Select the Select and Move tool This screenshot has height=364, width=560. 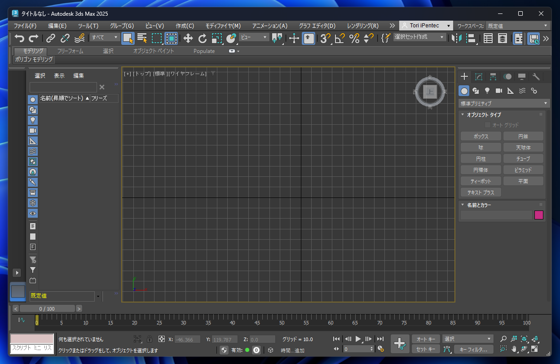point(188,38)
